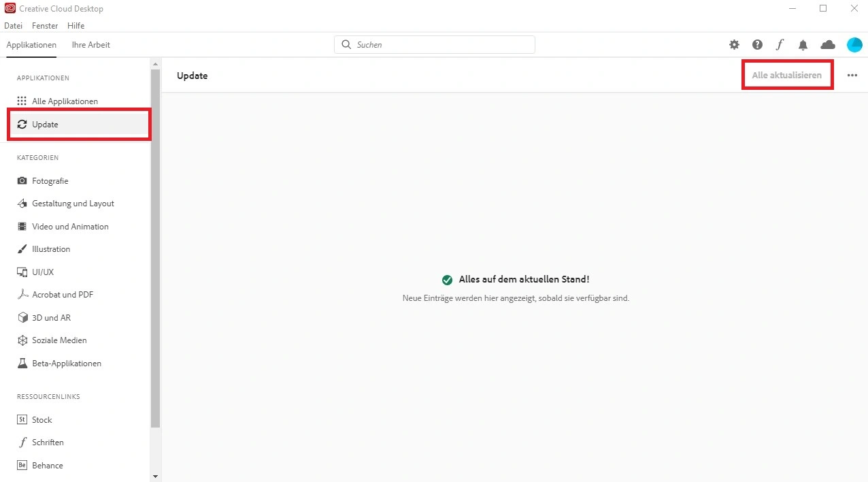Viewport: 868px width, 482px height.
Task: Click the Gestaltung und Layout icon
Action: 22,204
